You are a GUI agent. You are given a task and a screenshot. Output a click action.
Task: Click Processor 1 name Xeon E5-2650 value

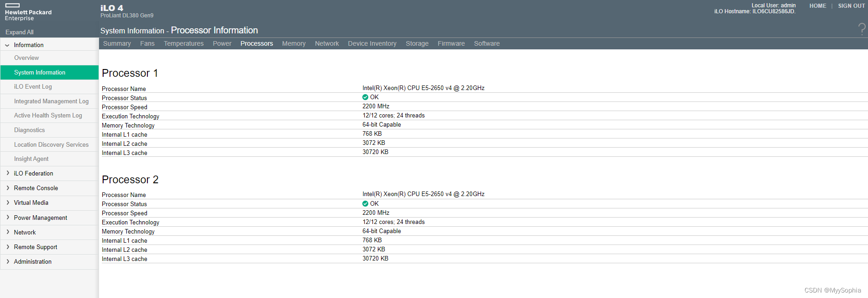click(424, 88)
